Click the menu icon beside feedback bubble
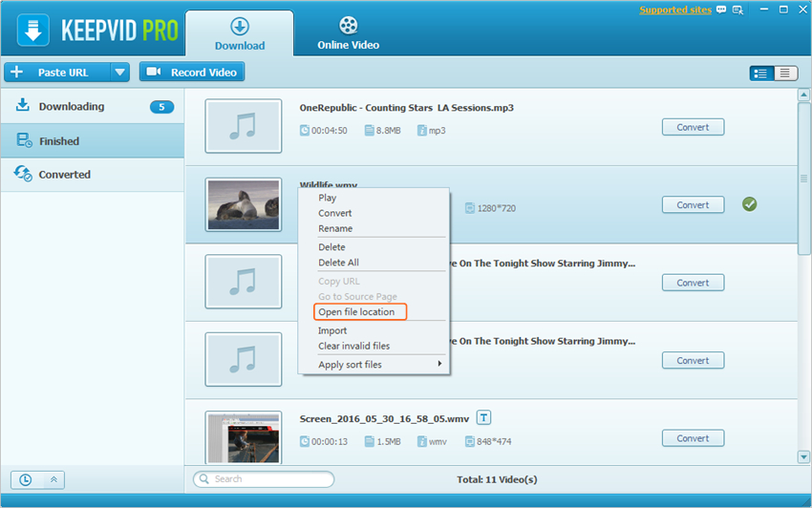The height and width of the screenshot is (508, 812). [737, 11]
